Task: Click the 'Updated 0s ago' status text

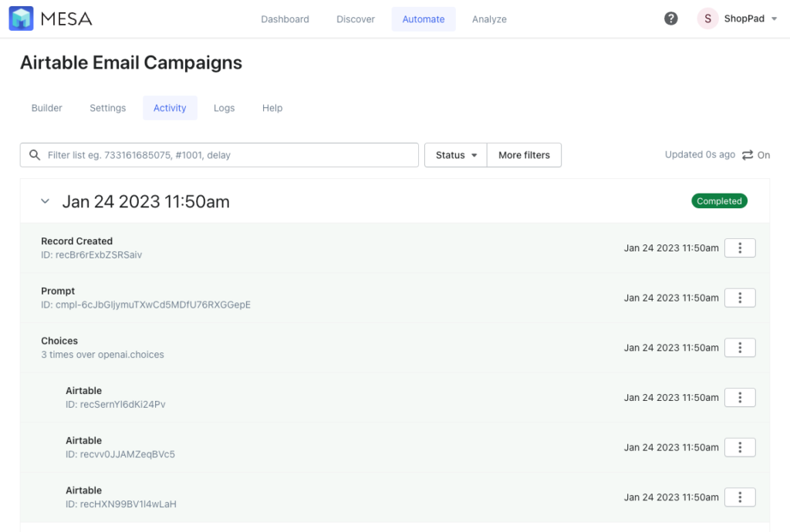Action: [x=699, y=154]
